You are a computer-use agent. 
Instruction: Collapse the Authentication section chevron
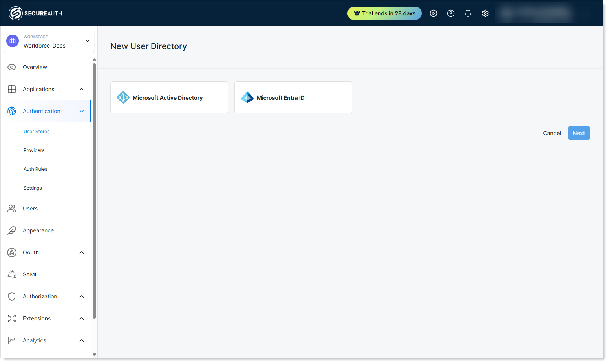[82, 111]
